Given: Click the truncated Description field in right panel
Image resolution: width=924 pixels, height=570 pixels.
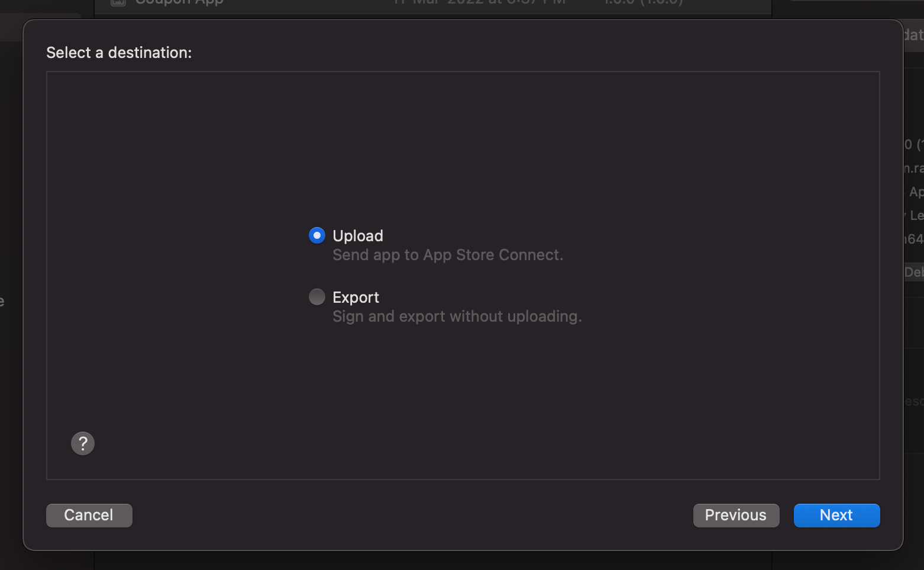Looking at the screenshot, I should pos(913,401).
